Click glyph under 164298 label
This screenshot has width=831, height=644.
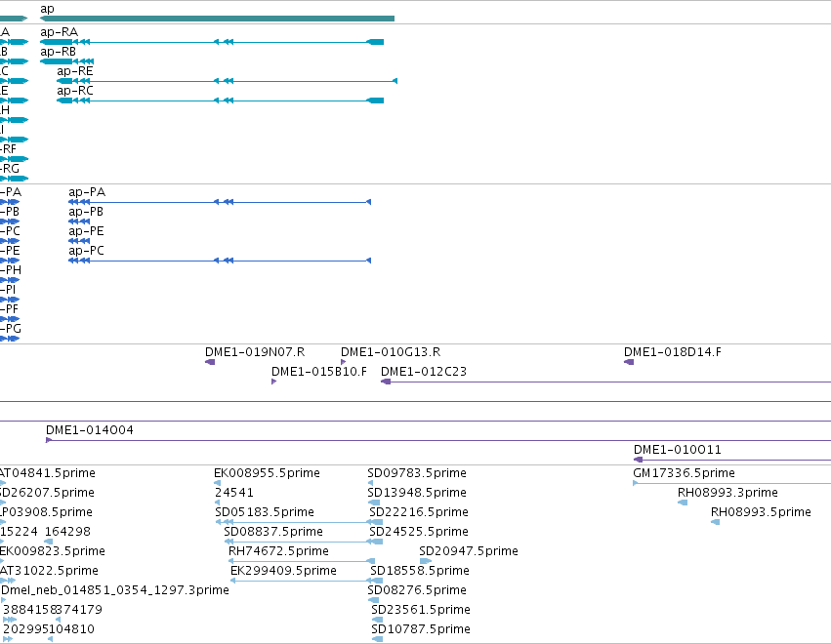click(x=48, y=542)
